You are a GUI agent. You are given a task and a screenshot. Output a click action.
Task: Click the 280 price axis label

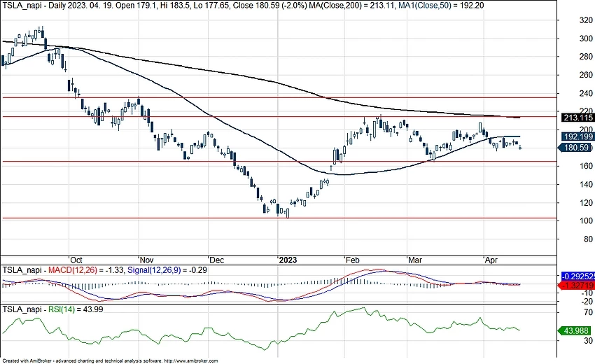[x=586, y=57]
